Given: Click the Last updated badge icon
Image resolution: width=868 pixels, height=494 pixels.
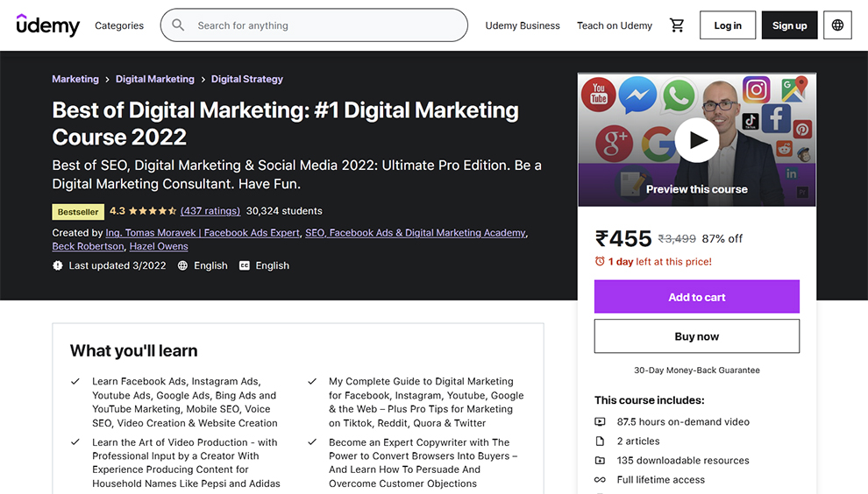Looking at the screenshot, I should (x=58, y=265).
